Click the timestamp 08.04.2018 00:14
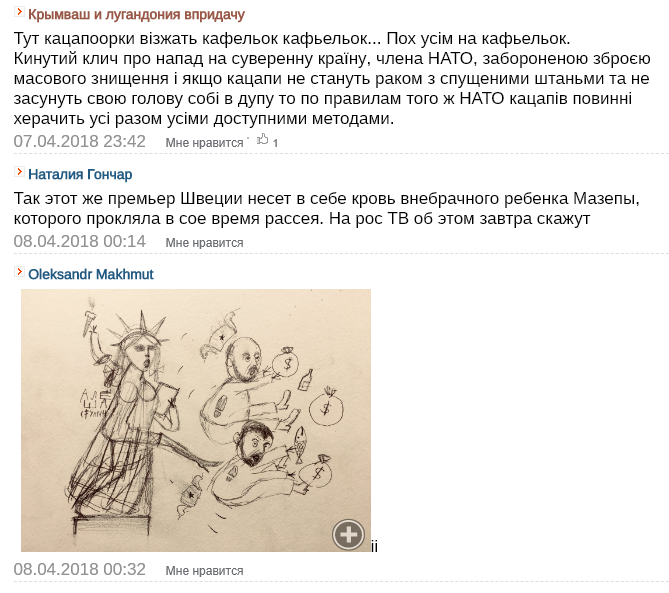The height and width of the screenshot is (593, 669). pyautogui.click(x=79, y=241)
